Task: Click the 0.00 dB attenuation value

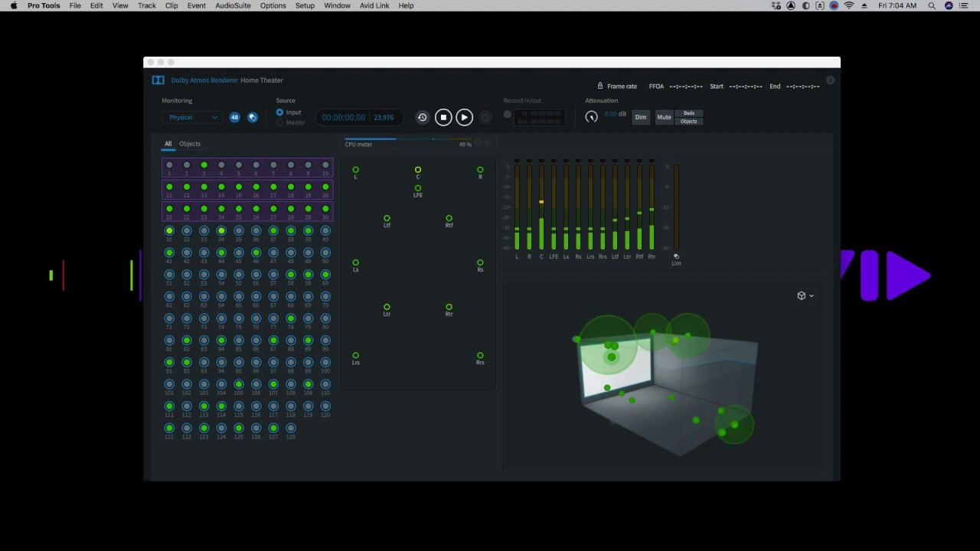Action: (616, 114)
